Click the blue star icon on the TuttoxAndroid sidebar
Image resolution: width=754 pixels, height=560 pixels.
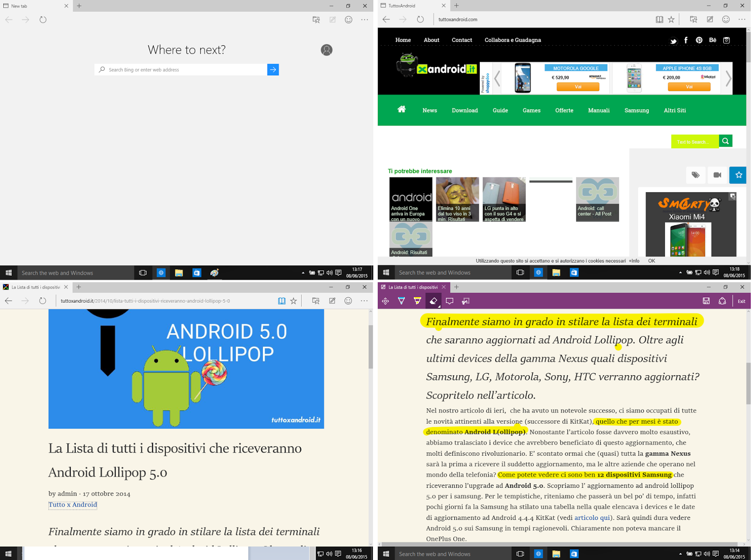point(738,175)
